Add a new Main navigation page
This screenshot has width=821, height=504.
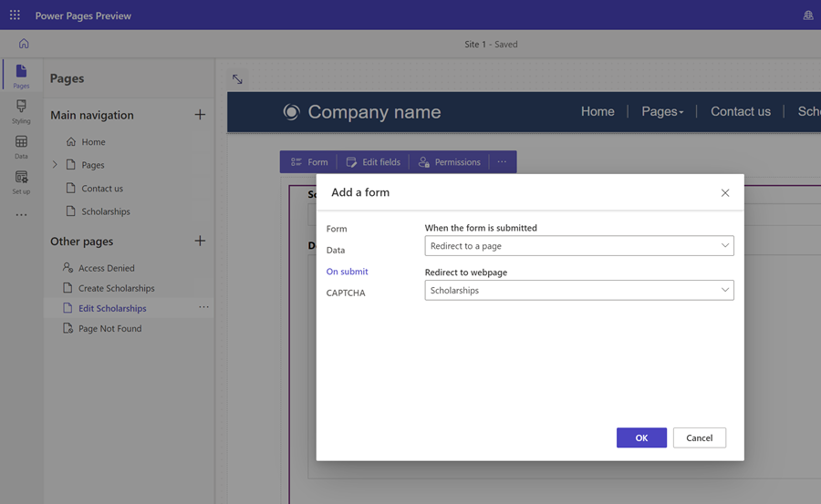tap(200, 115)
